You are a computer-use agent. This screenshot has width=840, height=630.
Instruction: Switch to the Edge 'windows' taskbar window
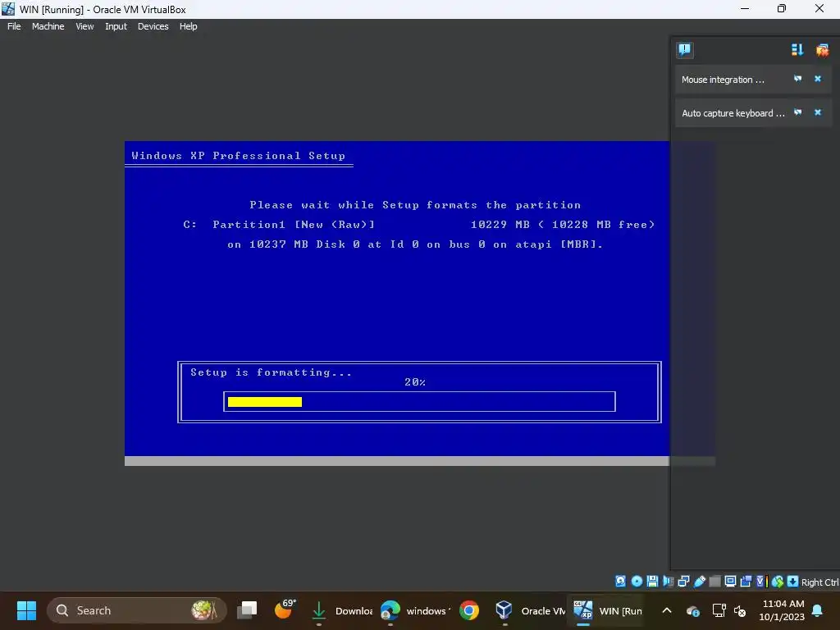[415, 610]
